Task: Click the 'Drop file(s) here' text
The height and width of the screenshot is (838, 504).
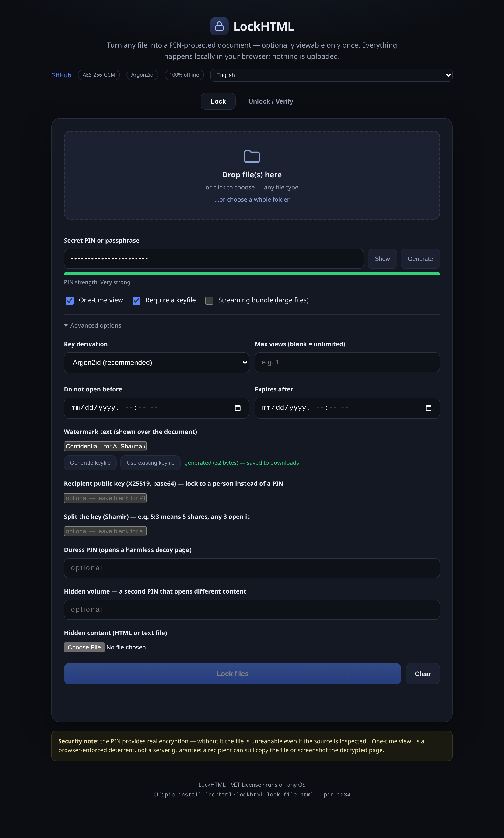Action: tap(252, 175)
